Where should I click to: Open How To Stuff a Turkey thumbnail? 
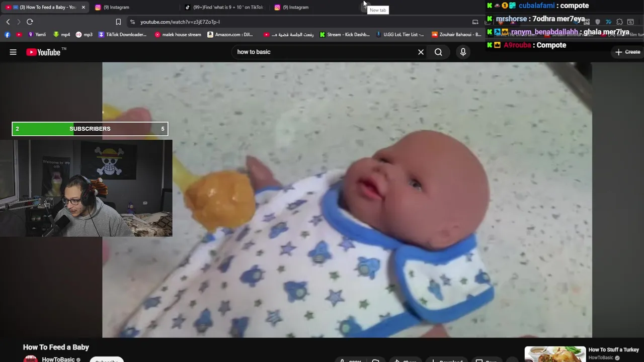[x=555, y=354]
